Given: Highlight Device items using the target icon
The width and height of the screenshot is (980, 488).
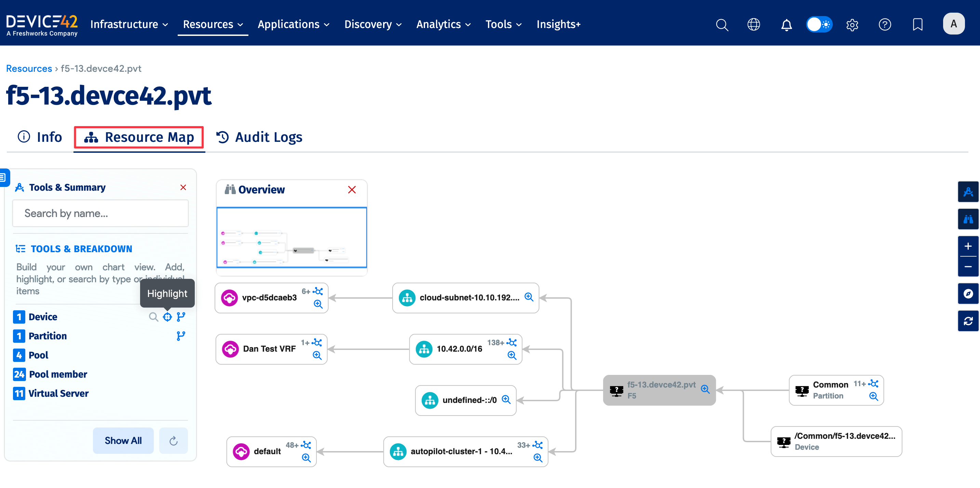Looking at the screenshot, I should [167, 316].
